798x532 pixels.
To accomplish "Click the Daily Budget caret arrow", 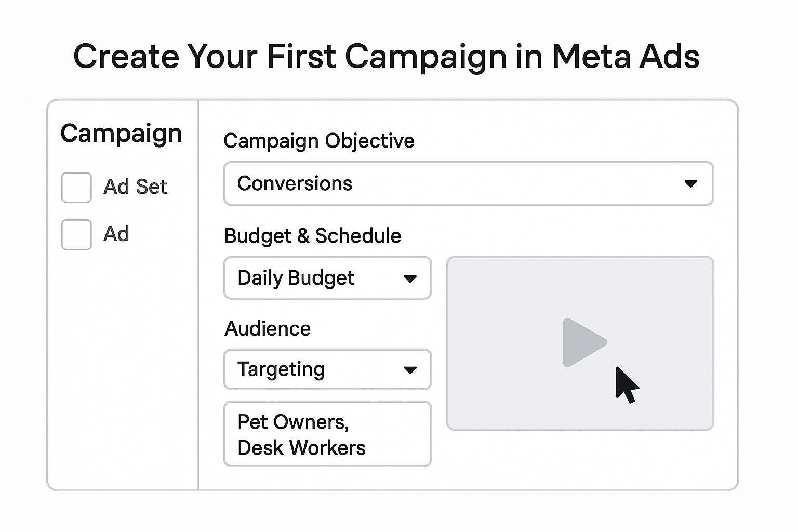I will click(x=410, y=278).
